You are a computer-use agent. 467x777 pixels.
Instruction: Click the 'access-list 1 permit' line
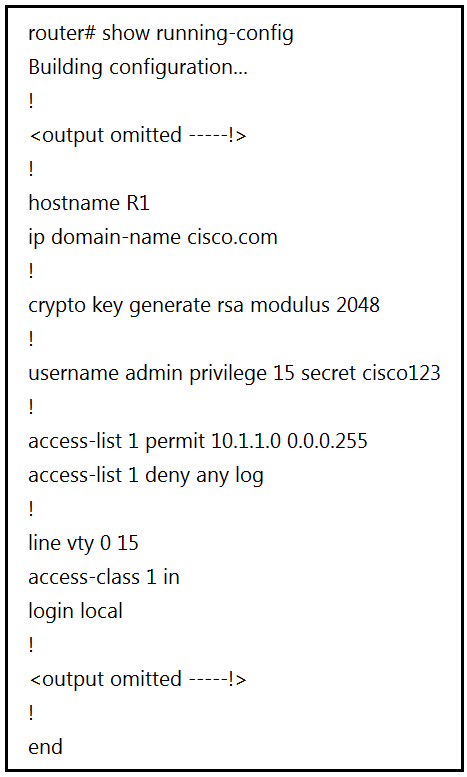click(198, 441)
